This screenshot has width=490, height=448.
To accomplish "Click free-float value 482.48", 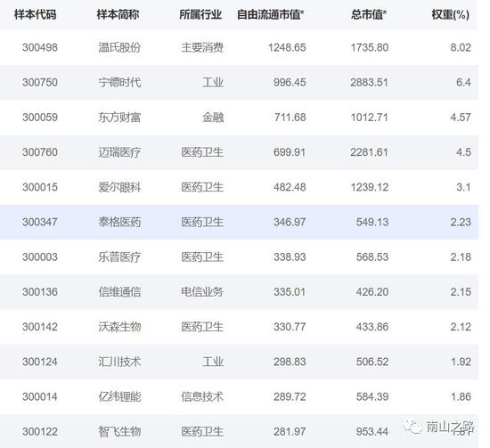I will point(290,187).
